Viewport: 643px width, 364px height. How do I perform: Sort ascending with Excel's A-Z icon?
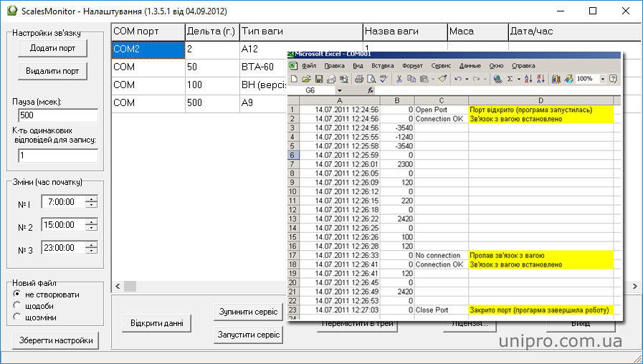tap(528, 79)
